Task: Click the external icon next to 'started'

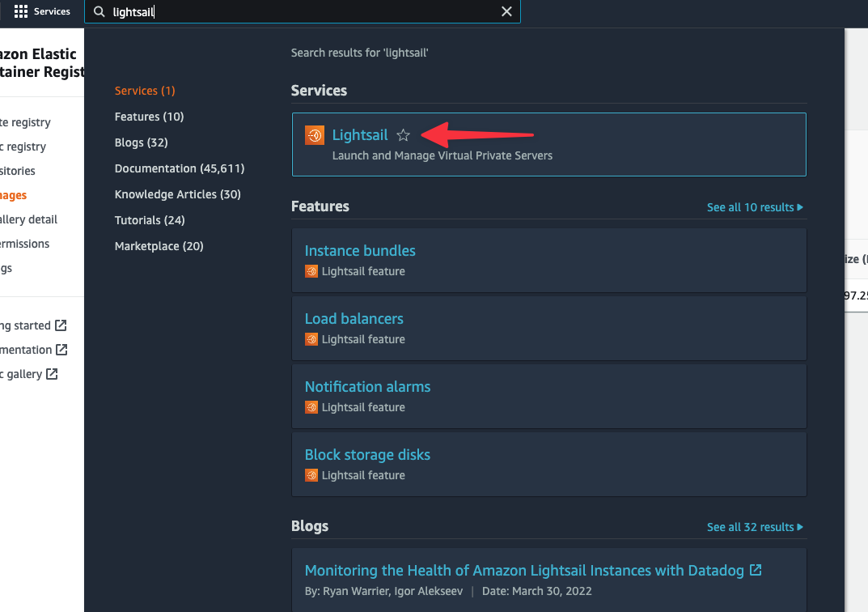Action: tap(61, 325)
